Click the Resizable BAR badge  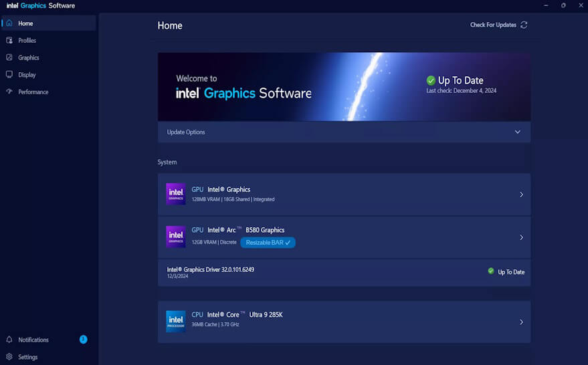[x=268, y=243]
